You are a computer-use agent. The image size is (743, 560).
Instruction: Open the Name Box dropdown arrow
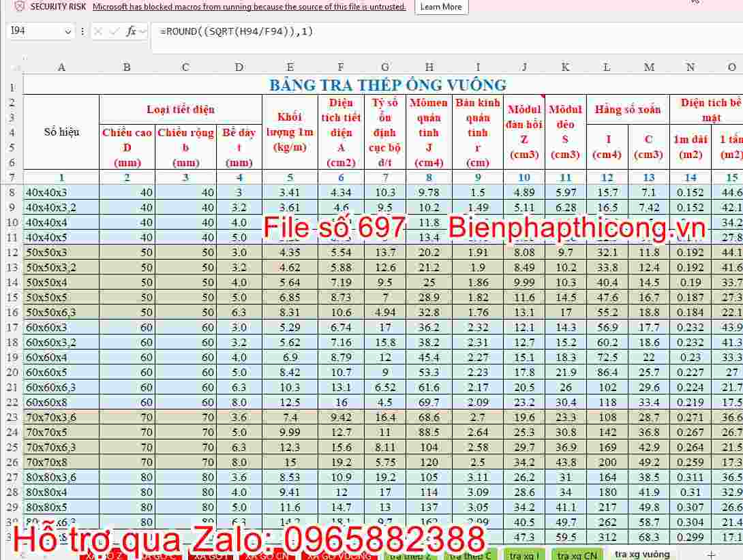click(x=68, y=31)
